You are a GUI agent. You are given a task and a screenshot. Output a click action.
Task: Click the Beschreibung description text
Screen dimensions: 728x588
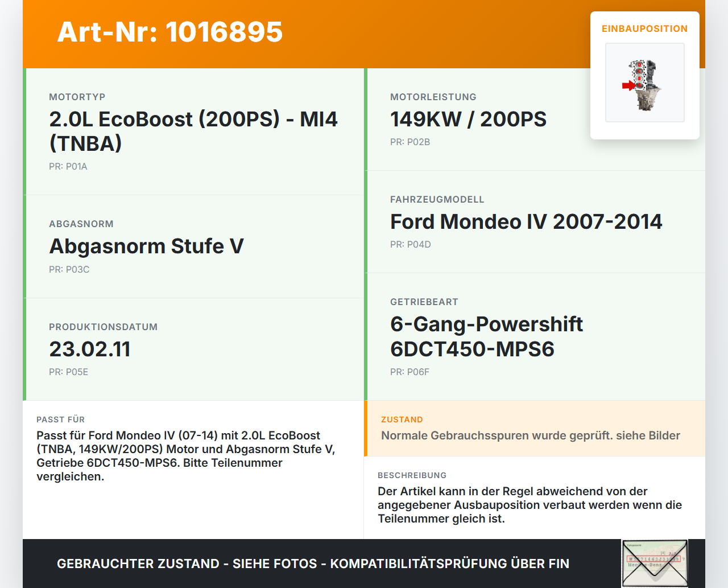530,505
